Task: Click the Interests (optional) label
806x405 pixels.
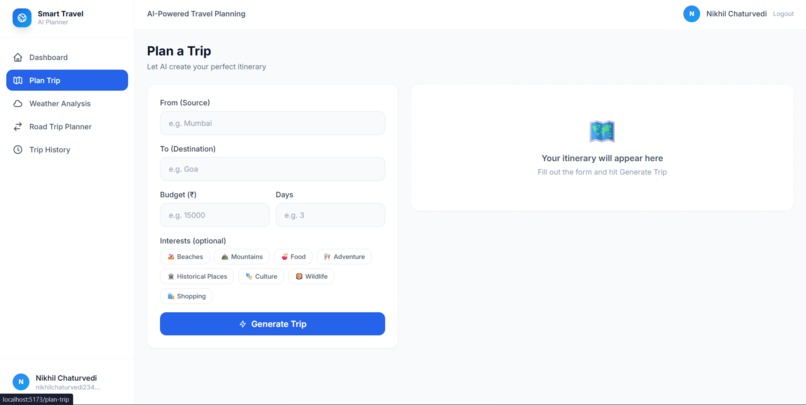Action: point(193,241)
